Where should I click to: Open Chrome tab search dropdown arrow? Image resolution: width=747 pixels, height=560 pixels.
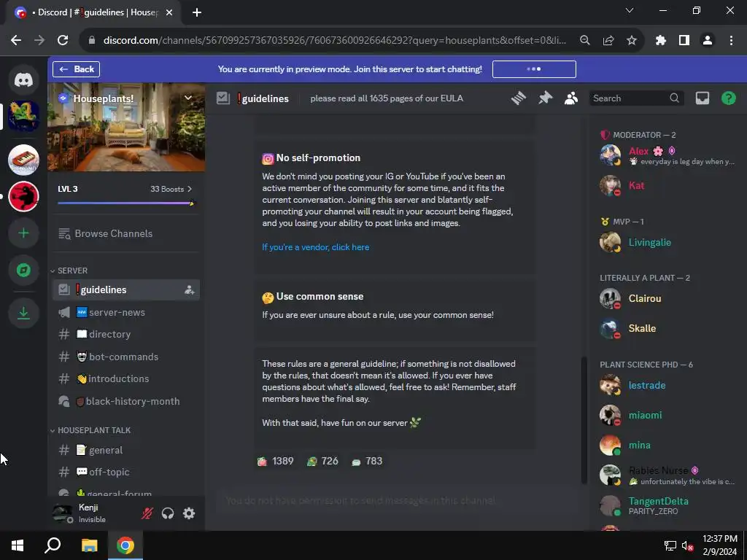pyautogui.click(x=630, y=10)
